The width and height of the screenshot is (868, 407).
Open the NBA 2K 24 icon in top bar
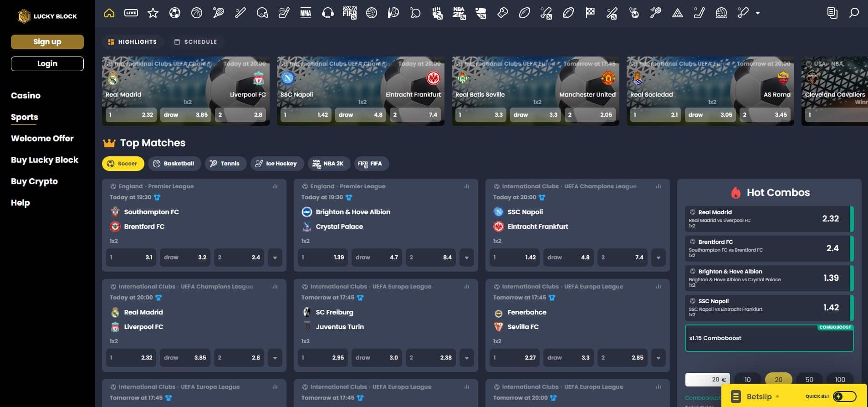(x=459, y=13)
